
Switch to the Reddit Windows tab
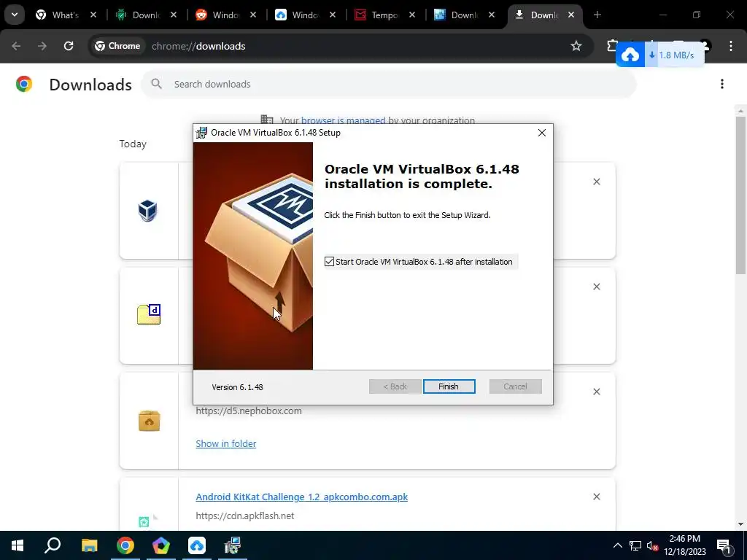217,15
